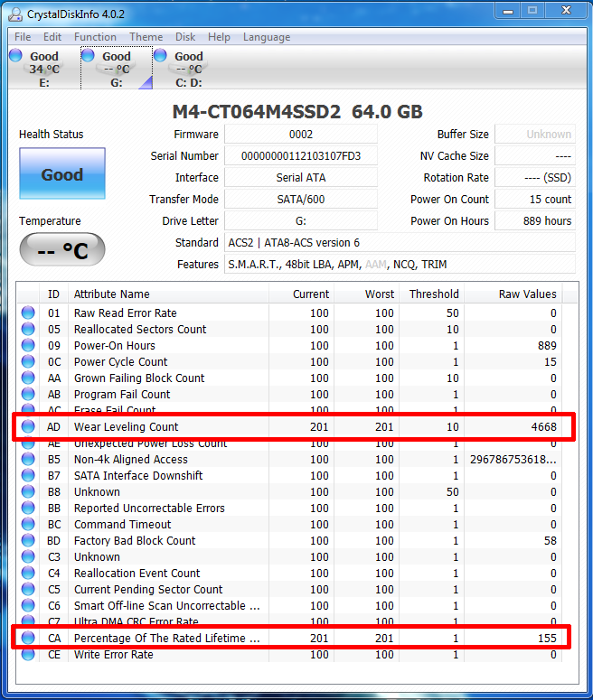Click the Serial Number field
The image size is (593, 700).
click(x=301, y=155)
